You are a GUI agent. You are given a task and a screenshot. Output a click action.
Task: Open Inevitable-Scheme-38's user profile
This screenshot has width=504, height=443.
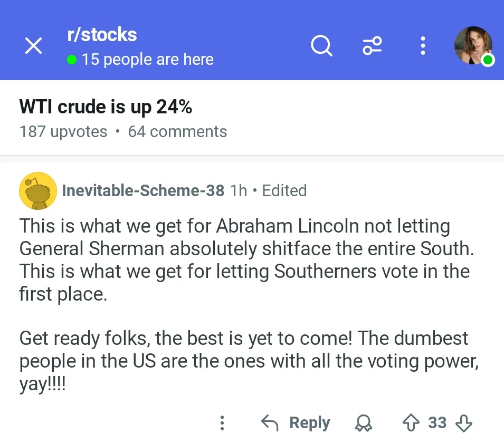(x=142, y=190)
